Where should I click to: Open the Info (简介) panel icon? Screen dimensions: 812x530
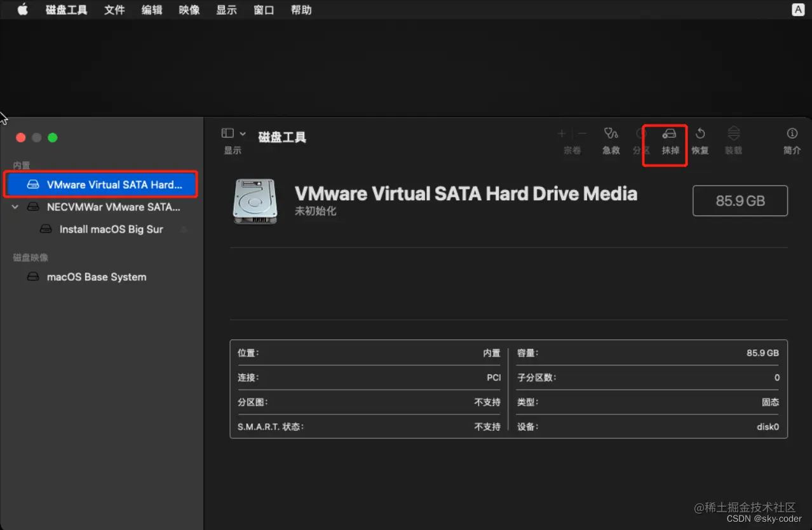(792, 133)
